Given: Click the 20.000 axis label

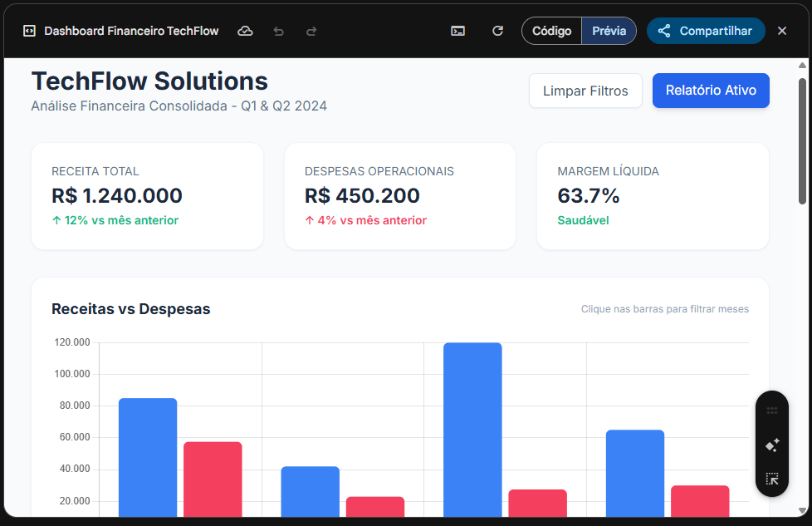Looking at the screenshot, I should [75, 500].
